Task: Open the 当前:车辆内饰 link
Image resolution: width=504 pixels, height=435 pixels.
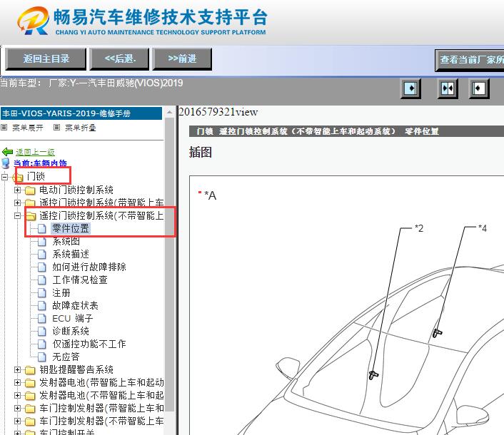Action: 40,163
